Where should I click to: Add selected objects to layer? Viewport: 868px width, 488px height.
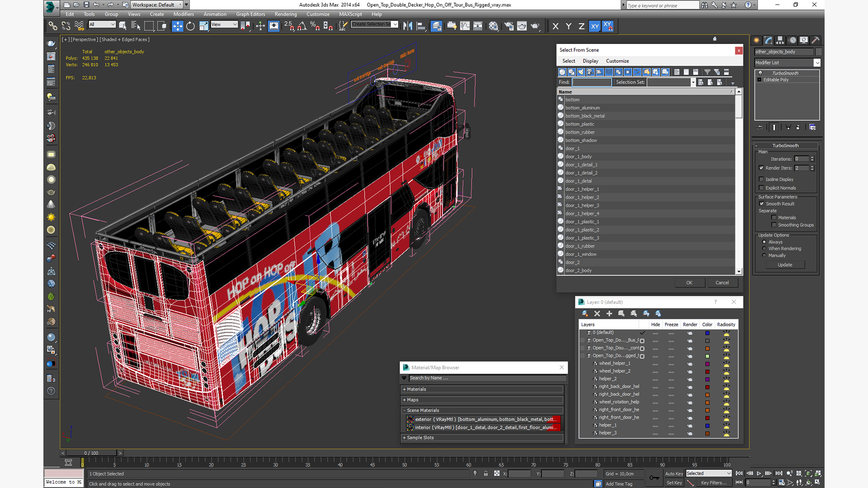point(609,314)
